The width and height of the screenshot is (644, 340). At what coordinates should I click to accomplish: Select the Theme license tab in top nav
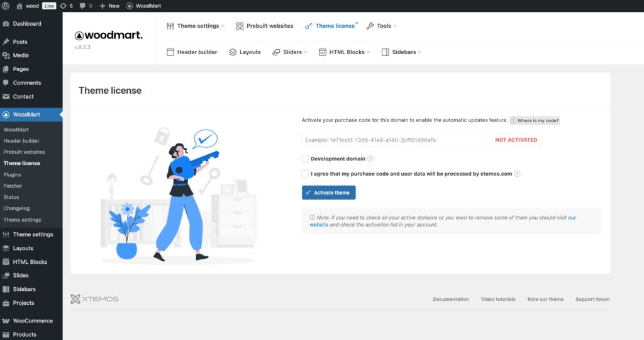330,26
